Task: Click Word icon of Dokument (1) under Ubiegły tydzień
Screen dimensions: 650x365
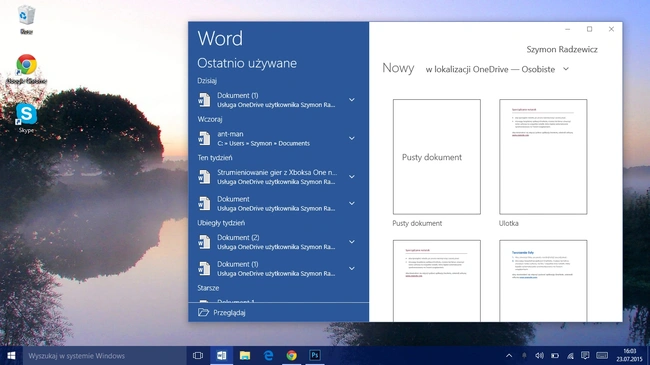Action: 204,268
